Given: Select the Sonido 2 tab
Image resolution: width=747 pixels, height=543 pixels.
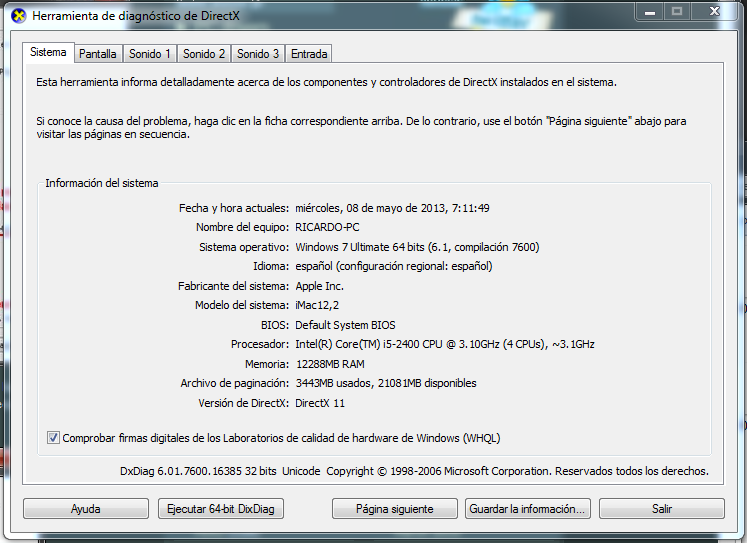Looking at the screenshot, I should (x=204, y=54).
